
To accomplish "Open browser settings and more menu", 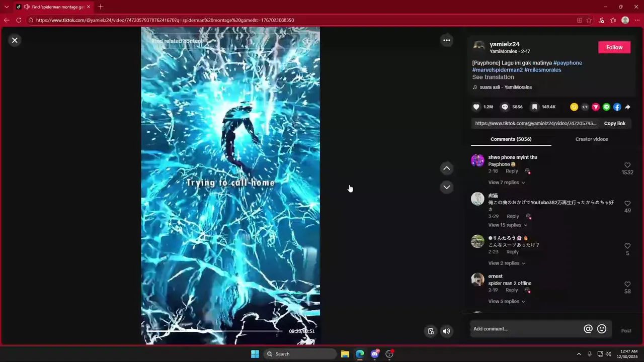I will pyautogui.click(x=637, y=20).
